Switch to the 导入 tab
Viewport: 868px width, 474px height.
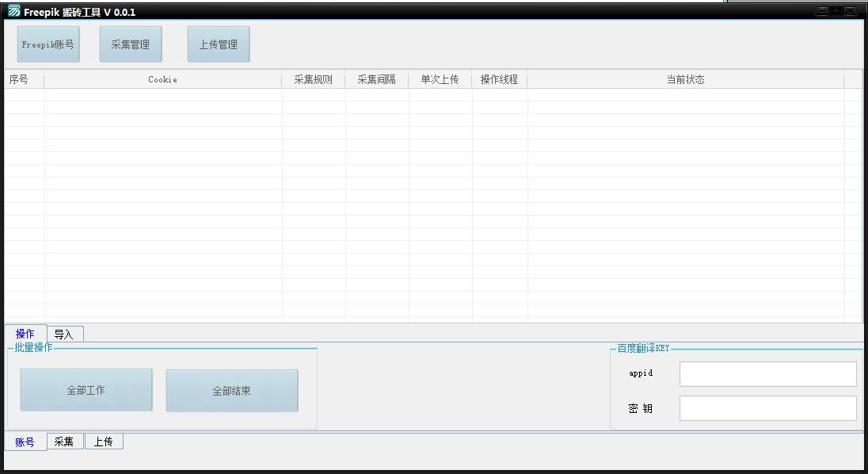coord(63,334)
